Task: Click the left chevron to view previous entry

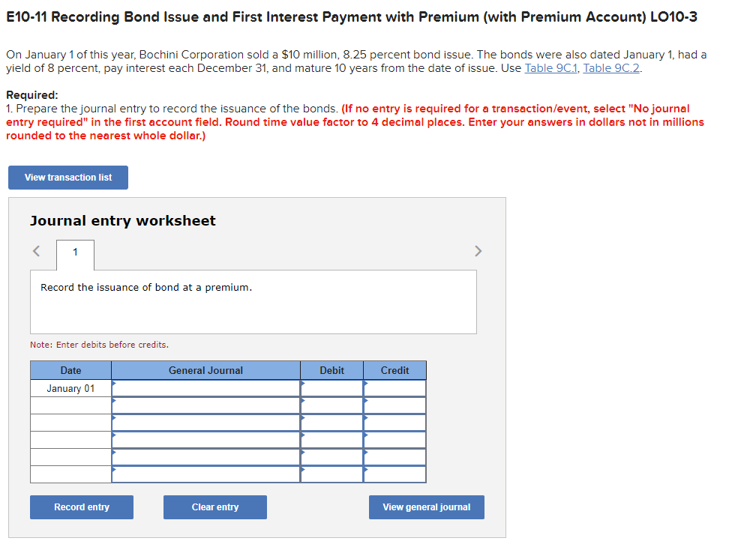Action: click(x=37, y=251)
